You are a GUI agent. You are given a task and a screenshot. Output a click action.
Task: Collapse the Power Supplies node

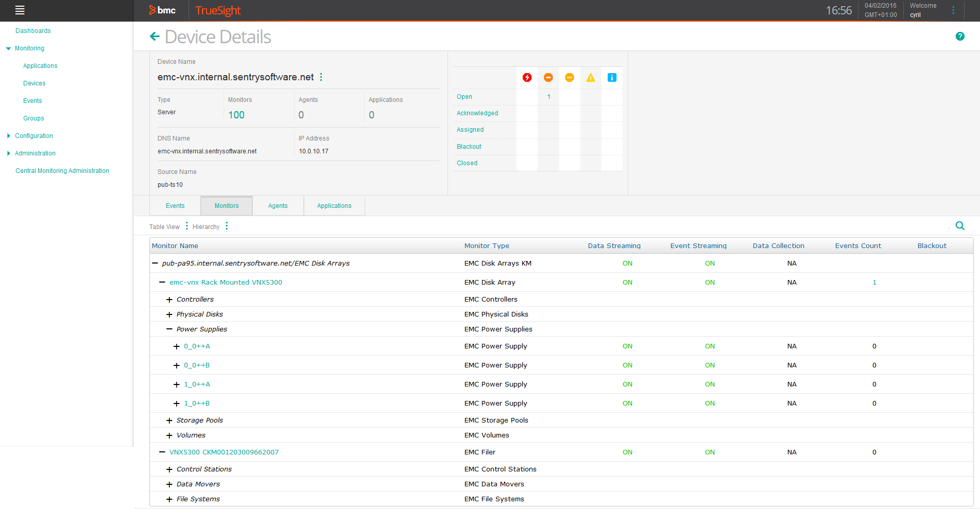point(169,329)
